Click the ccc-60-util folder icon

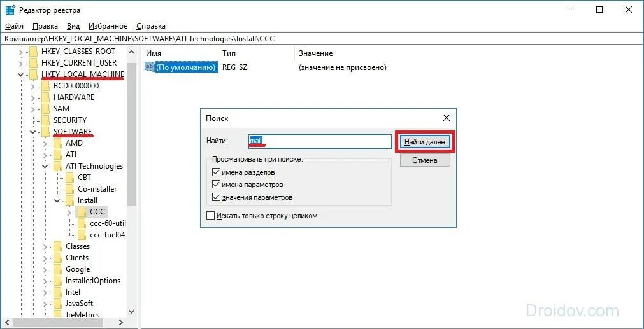tap(82, 223)
